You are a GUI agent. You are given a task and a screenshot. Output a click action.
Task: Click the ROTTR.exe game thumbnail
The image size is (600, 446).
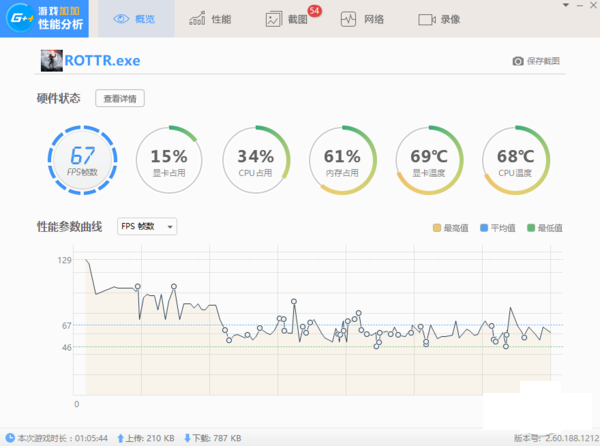(52, 60)
